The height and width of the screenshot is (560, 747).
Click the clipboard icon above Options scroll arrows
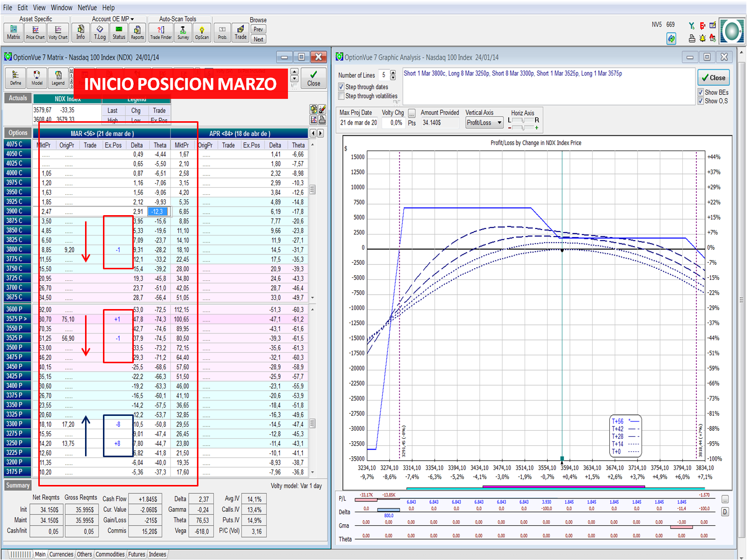click(x=313, y=109)
